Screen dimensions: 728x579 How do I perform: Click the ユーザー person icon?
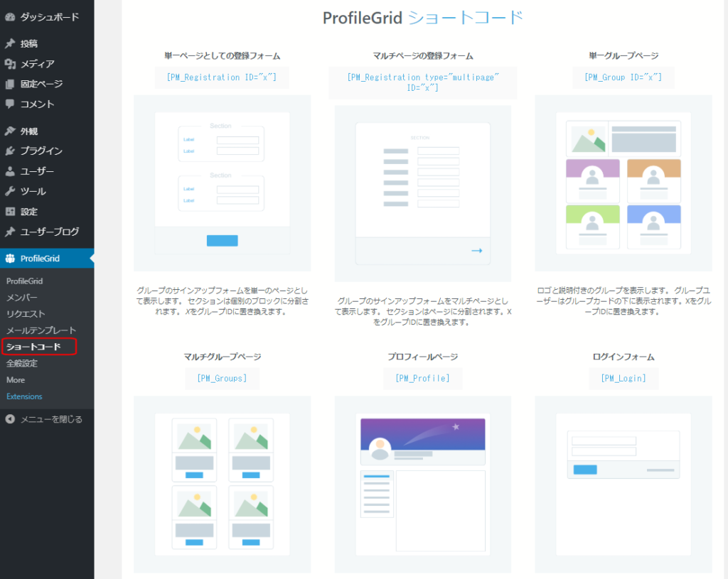(10, 171)
